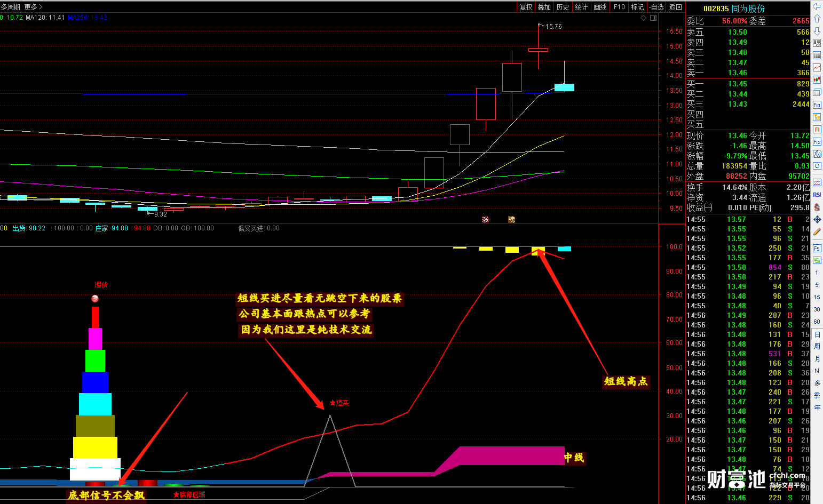Open the F10 company info icon in sidebar
Image resolution: width=823 pixels, height=504 pixels.
point(817,105)
